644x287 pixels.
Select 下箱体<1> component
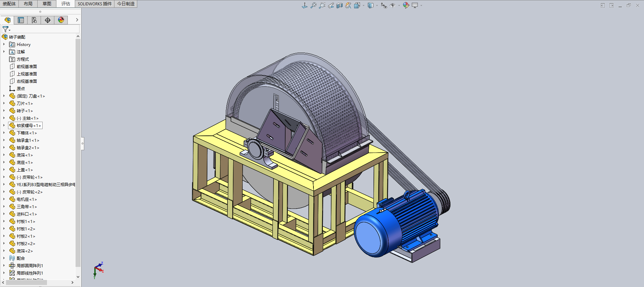coord(27,133)
